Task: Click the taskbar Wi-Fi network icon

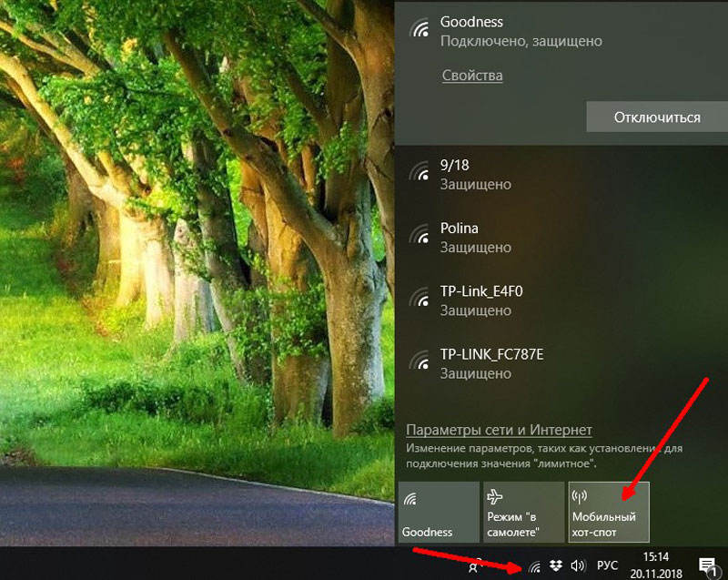Action: (535, 566)
